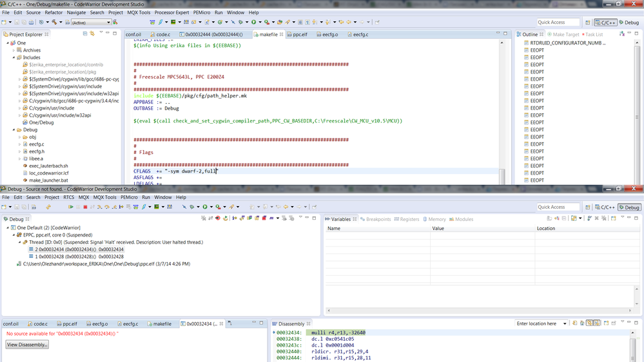Switch to Memory tab in Debug window

coord(434,219)
